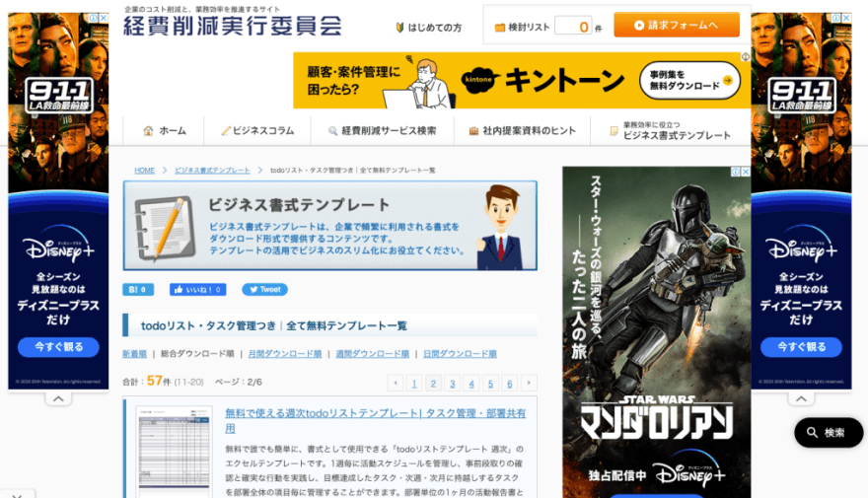Click the Mandalorian Disney+ ad image
Image resolution: width=868 pixels, height=498 pixels.
click(x=657, y=332)
